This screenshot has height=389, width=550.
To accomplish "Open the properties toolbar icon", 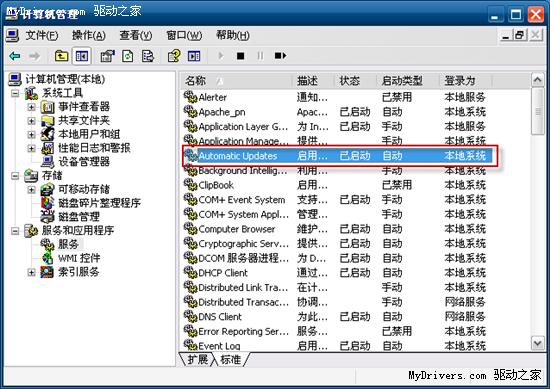I will pos(108,56).
